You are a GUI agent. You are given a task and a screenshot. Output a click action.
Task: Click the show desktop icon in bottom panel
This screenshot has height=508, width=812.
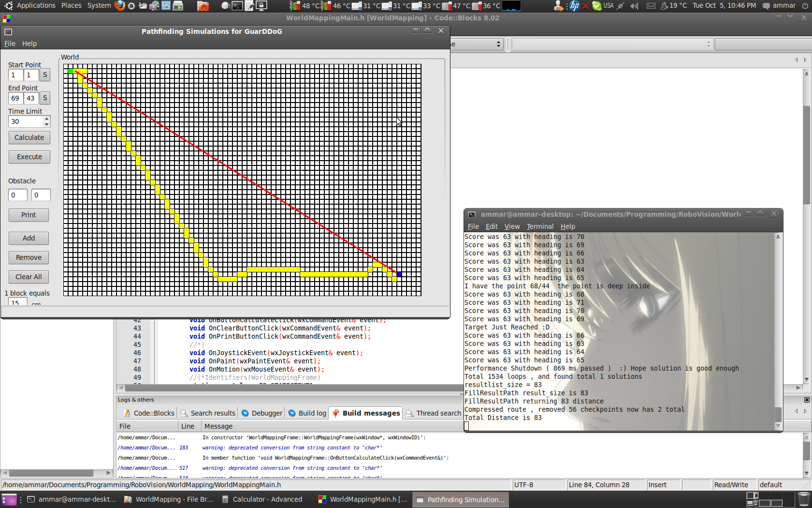coord(10,499)
